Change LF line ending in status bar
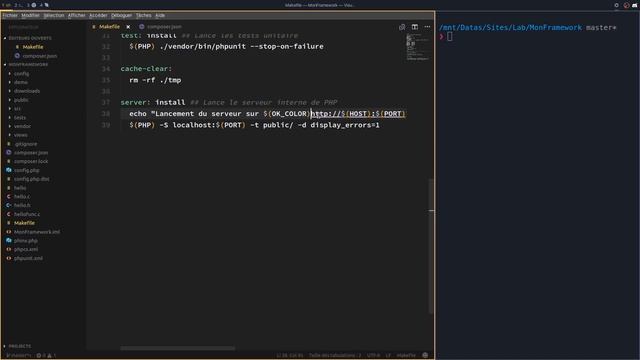The height and width of the screenshot is (360, 640). click(x=388, y=356)
